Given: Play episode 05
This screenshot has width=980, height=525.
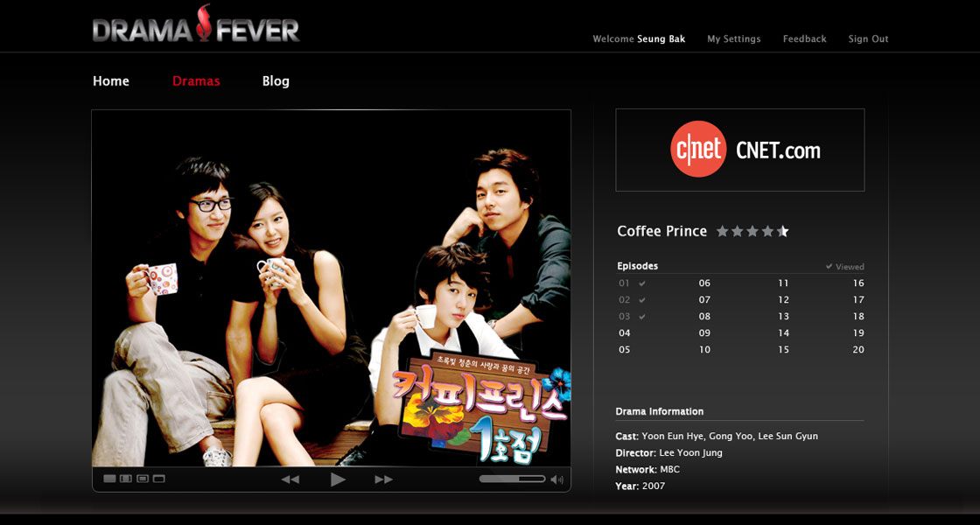Looking at the screenshot, I should (x=625, y=350).
